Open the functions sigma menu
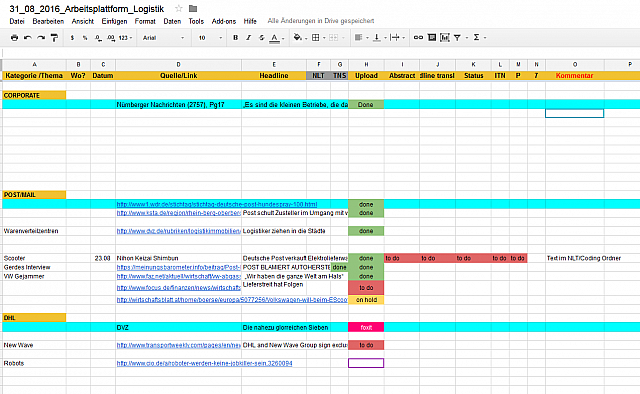 click(x=479, y=38)
